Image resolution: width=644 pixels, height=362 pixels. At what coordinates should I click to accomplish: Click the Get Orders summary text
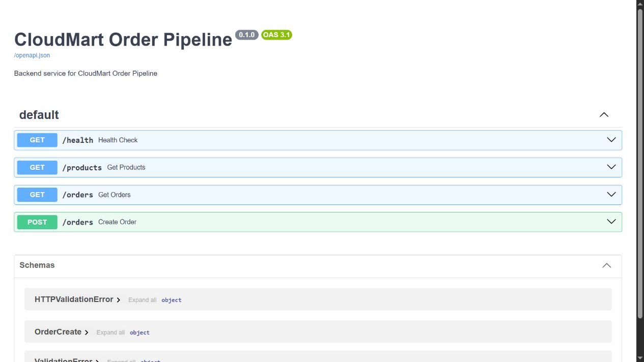click(115, 195)
